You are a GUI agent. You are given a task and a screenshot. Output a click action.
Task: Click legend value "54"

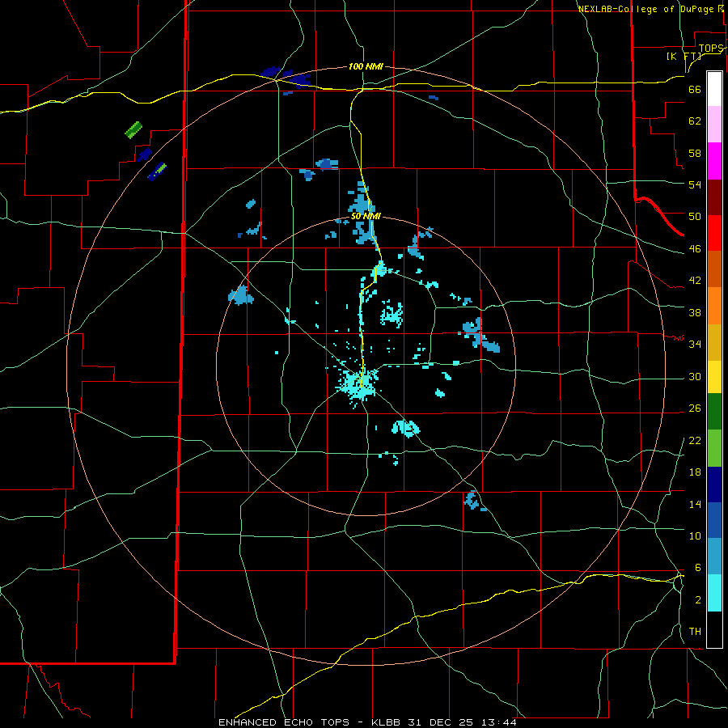[695, 184]
